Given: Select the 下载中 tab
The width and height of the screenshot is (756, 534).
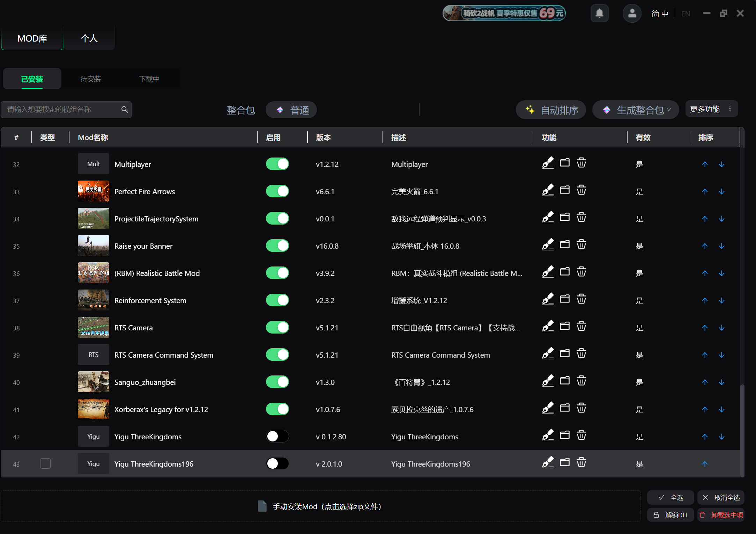Looking at the screenshot, I should click(x=149, y=79).
